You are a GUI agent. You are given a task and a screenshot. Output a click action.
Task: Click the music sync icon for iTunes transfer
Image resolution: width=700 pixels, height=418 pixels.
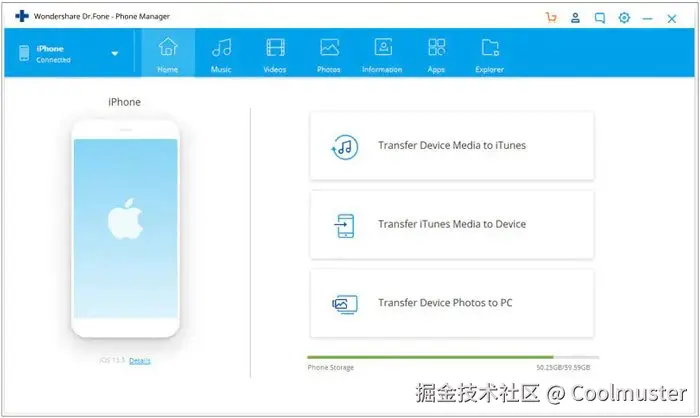[345, 147]
